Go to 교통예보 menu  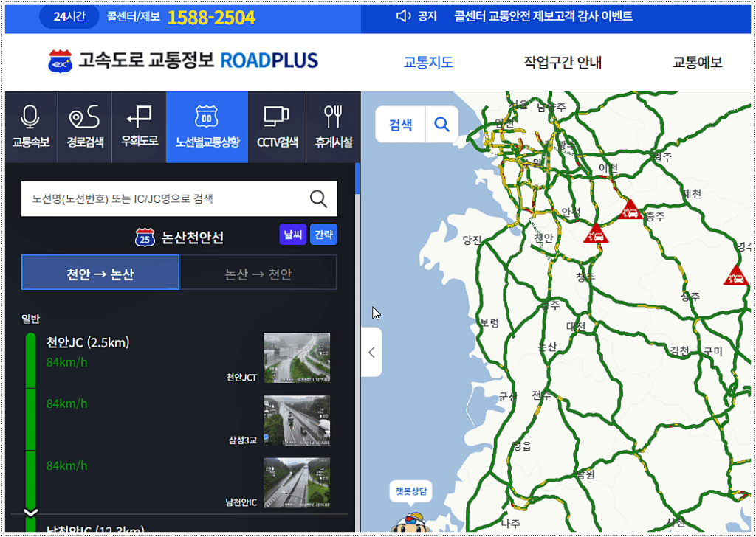[x=697, y=63]
